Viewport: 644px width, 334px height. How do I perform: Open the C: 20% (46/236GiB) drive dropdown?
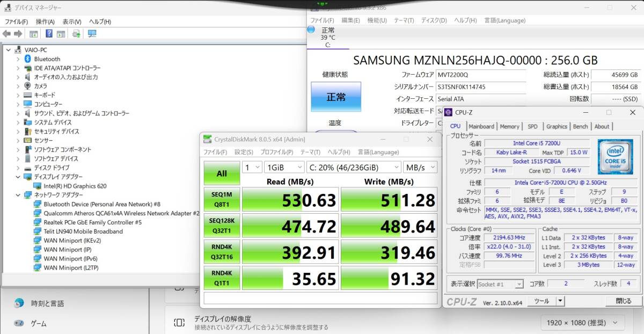tap(354, 168)
